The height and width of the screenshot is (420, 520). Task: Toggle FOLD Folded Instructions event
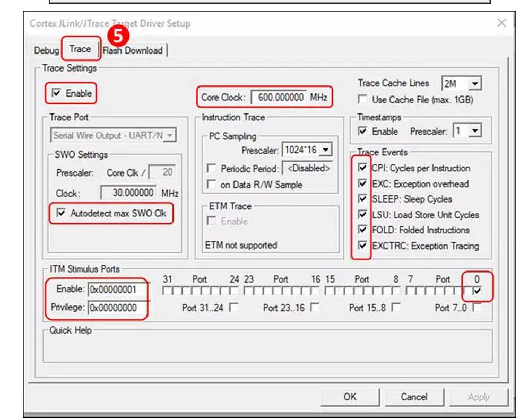[362, 230]
